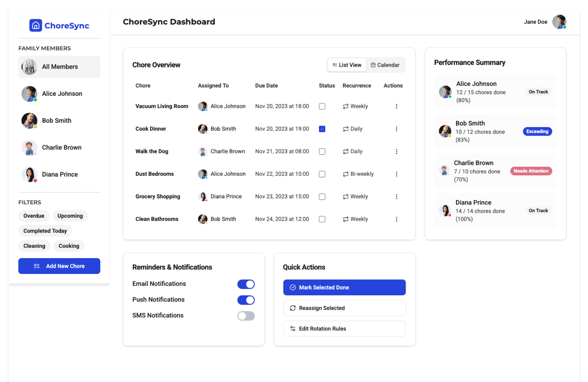
Task: Open the actions menu for Grocery Shopping
Action: pos(396,197)
